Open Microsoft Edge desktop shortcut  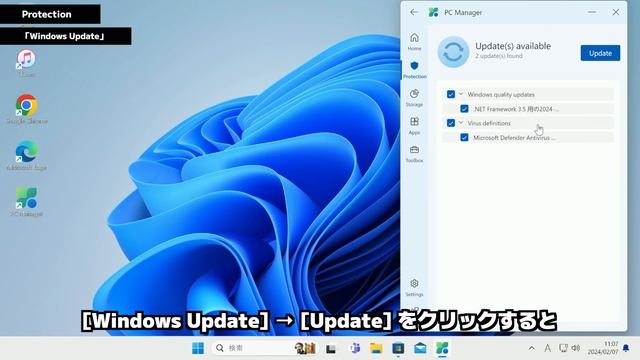[x=27, y=156]
